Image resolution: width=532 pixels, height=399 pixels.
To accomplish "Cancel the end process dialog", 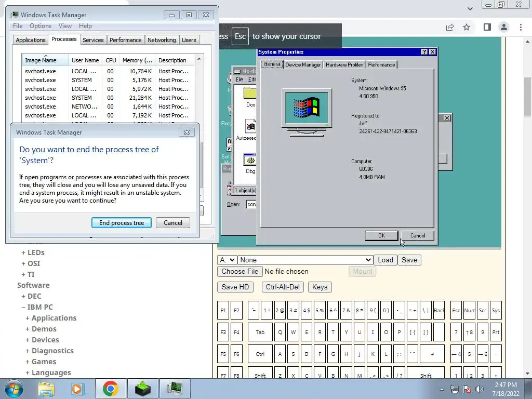I will tap(173, 223).
